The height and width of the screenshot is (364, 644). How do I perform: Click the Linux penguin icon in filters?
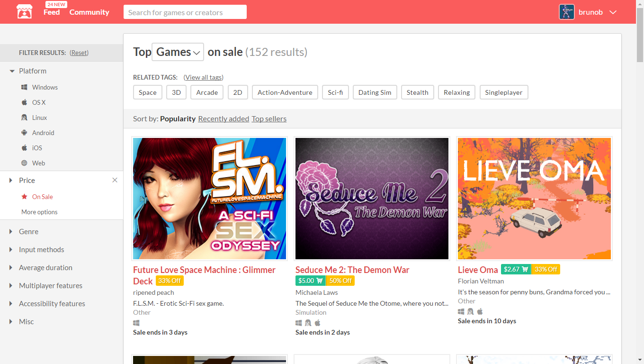pyautogui.click(x=24, y=118)
